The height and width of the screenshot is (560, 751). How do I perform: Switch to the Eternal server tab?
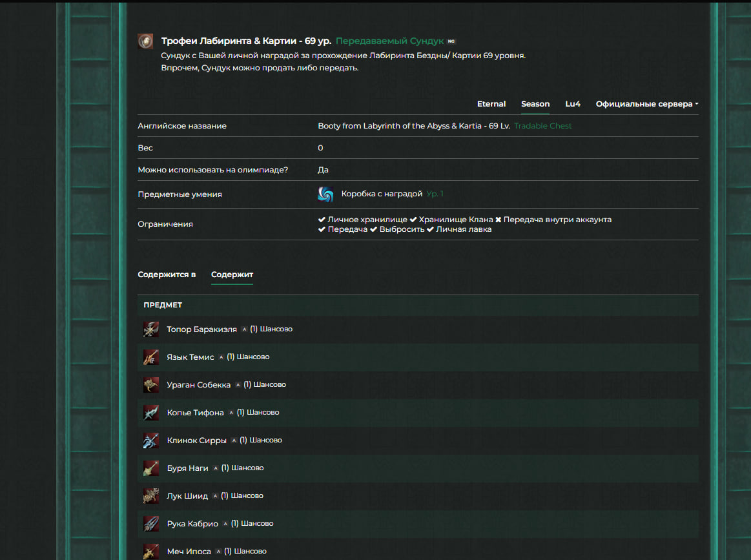pos(491,104)
